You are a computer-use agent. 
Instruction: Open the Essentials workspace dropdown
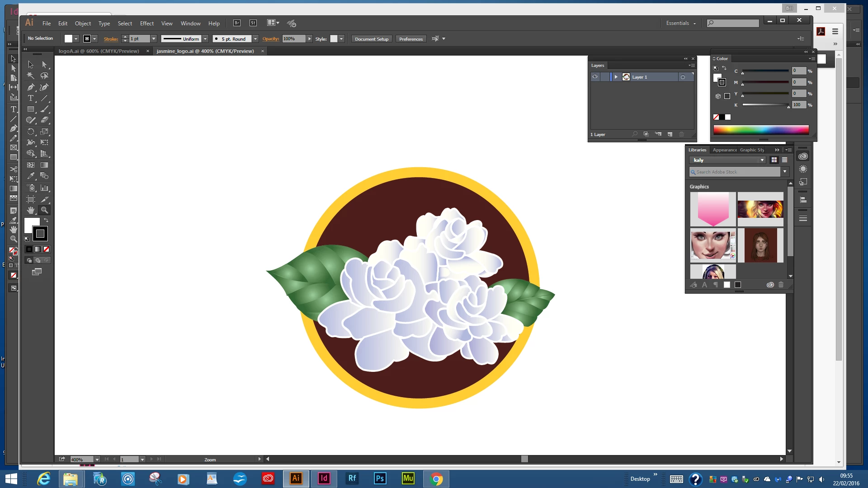(x=681, y=23)
